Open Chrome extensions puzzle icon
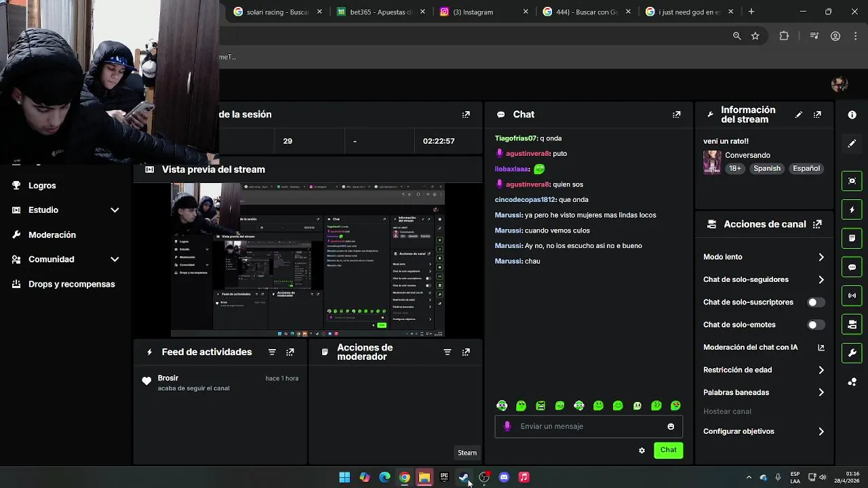 (784, 36)
